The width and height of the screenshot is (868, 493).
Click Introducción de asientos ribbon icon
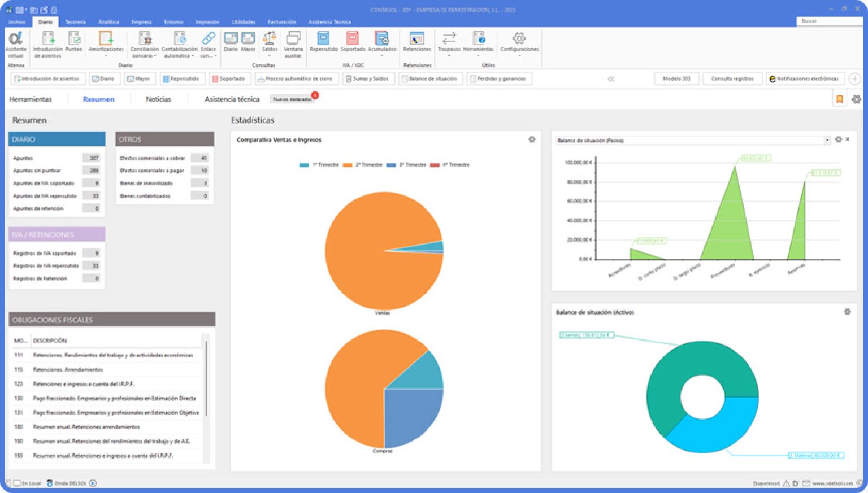tap(47, 44)
